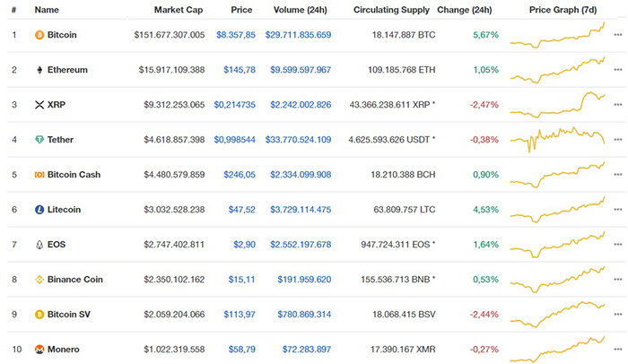Click circulating supply 947.724.311 EOS
This screenshot has height=364, width=628.
coord(397,244)
